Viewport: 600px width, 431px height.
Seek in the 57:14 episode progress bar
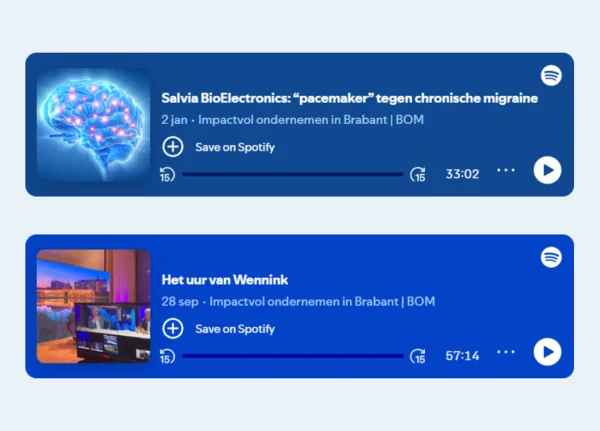(x=293, y=356)
